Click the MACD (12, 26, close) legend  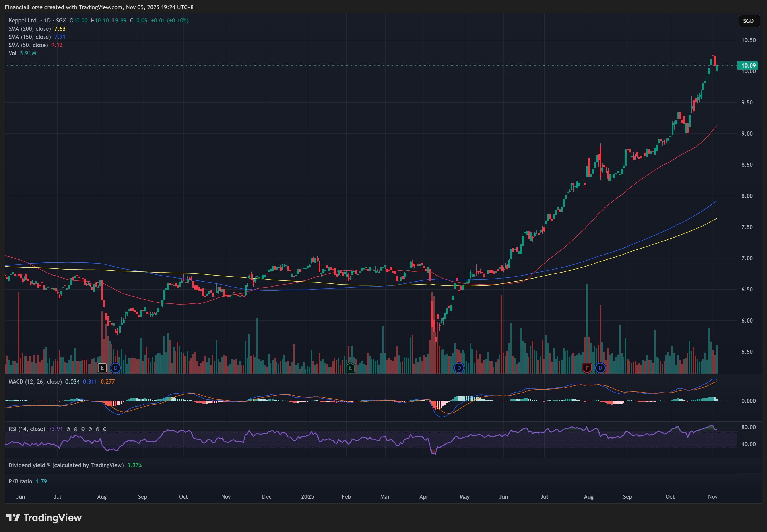35,381
